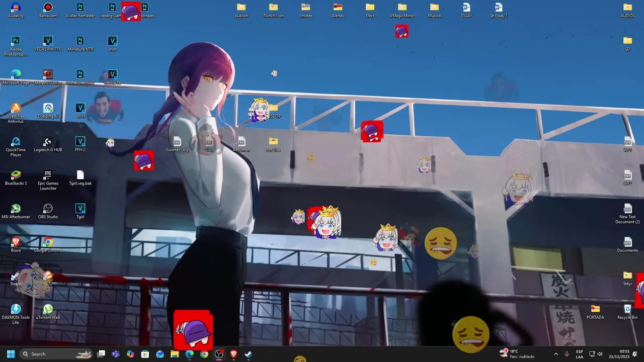
Task: Select the SD folder
Action: pyautogui.click(x=627, y=44)
